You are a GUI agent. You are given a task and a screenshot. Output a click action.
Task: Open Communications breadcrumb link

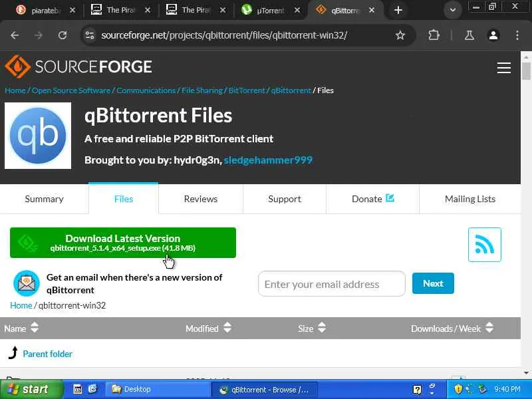146,90
